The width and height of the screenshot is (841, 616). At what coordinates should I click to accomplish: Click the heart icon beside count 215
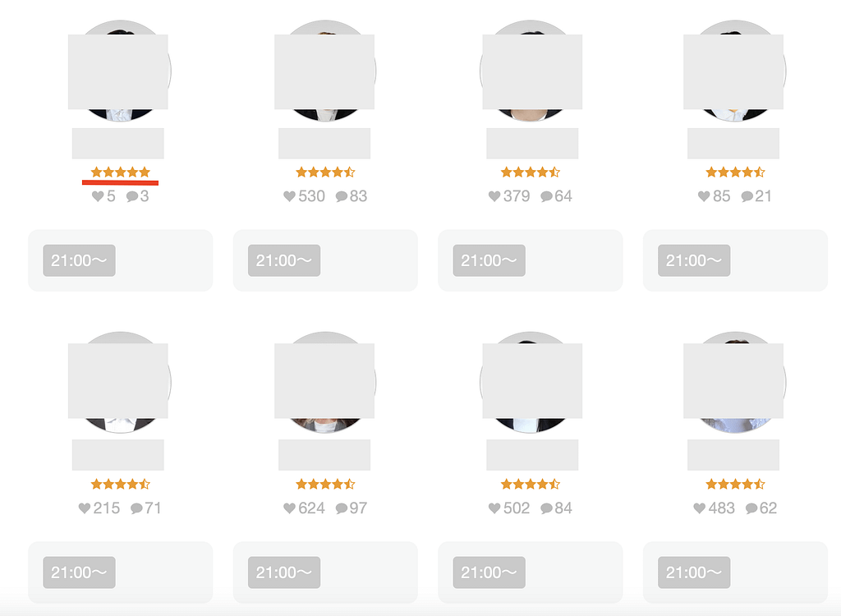(85, 508)
